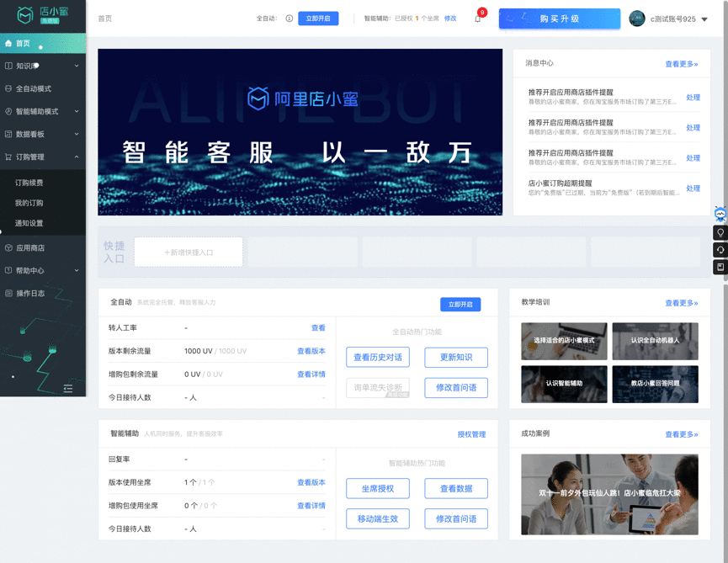Click 立即开启 in the 全自动 panel

[x=460, y=305]
